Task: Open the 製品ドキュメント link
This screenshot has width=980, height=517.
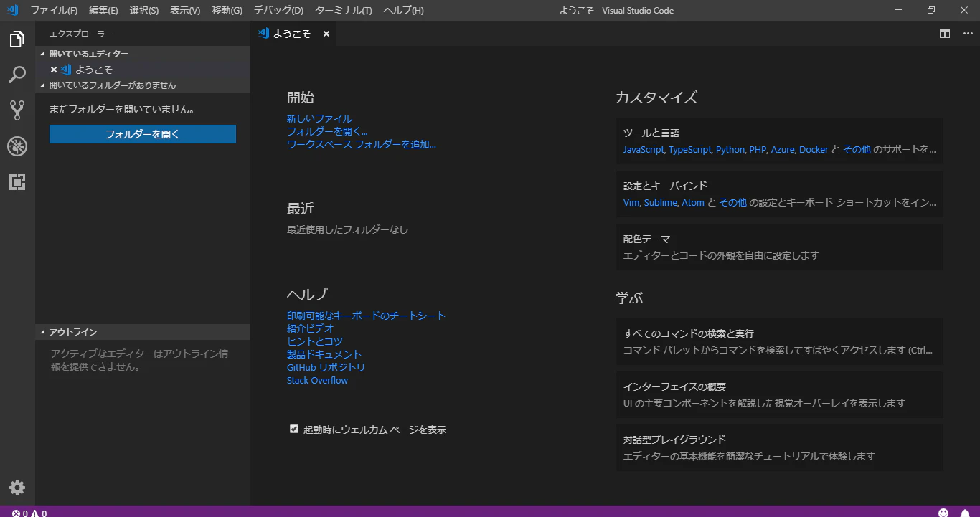Action: click(x=324, y=354)
